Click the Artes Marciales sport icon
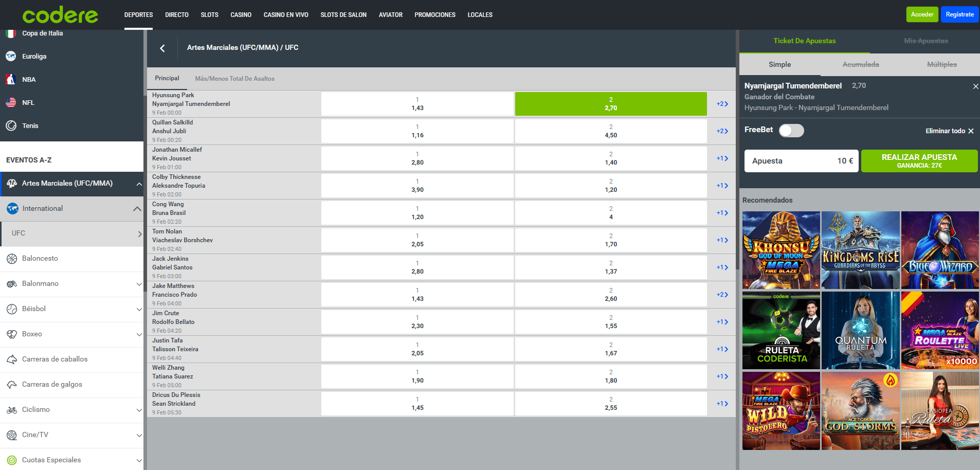Image resolution: width=980 pixels, height=470 pixels. tap(12, 184)
